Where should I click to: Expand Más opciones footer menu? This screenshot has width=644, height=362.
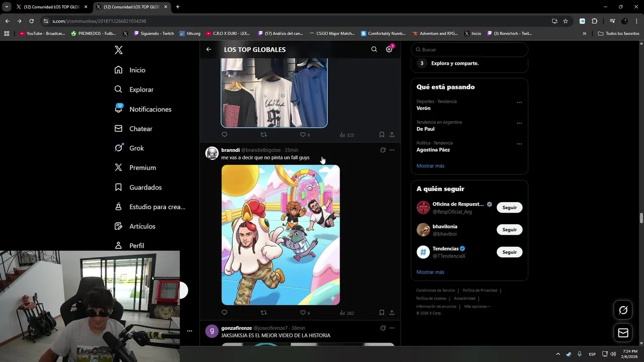pyautogui.click(x=477, y=306)
